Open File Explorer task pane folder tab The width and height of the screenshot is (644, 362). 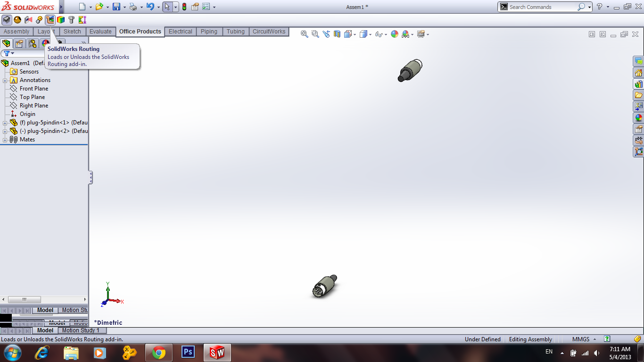point(639,95)
